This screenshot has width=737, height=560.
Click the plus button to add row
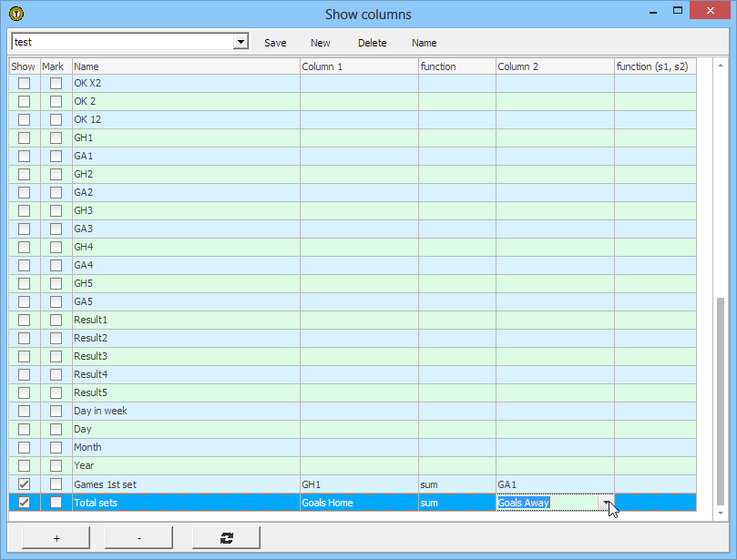[56, 538]
